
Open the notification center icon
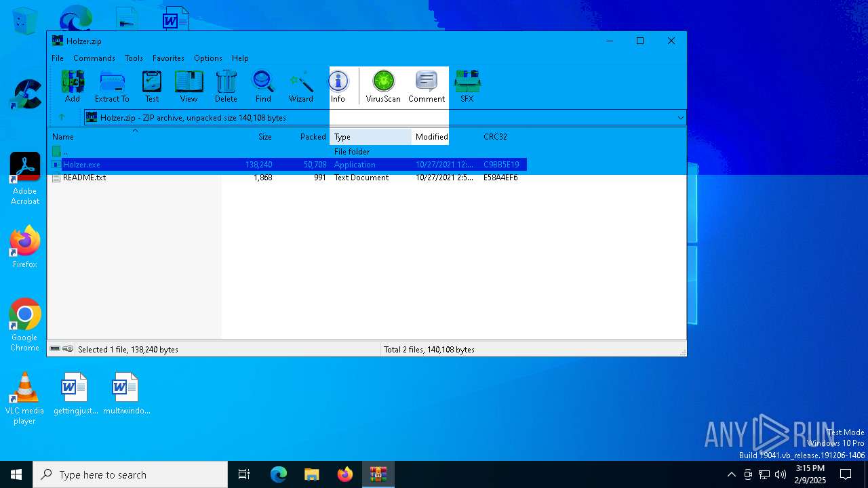point(846,474)
